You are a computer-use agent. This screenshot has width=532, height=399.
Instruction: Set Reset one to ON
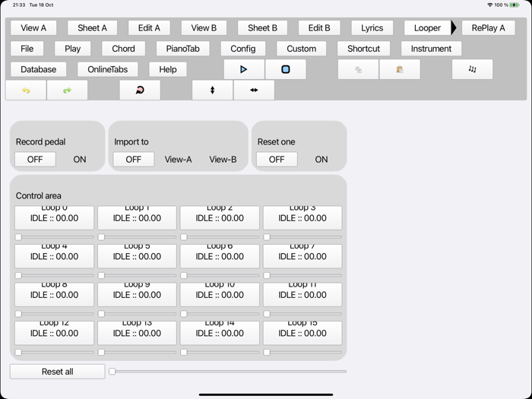[x=321, y=160]
